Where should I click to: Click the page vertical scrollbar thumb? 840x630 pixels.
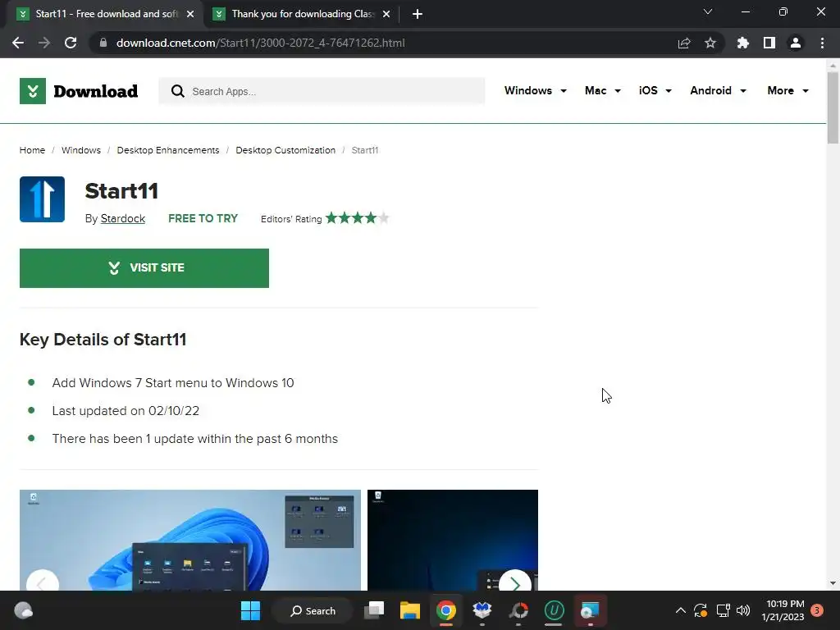[833, 107]
